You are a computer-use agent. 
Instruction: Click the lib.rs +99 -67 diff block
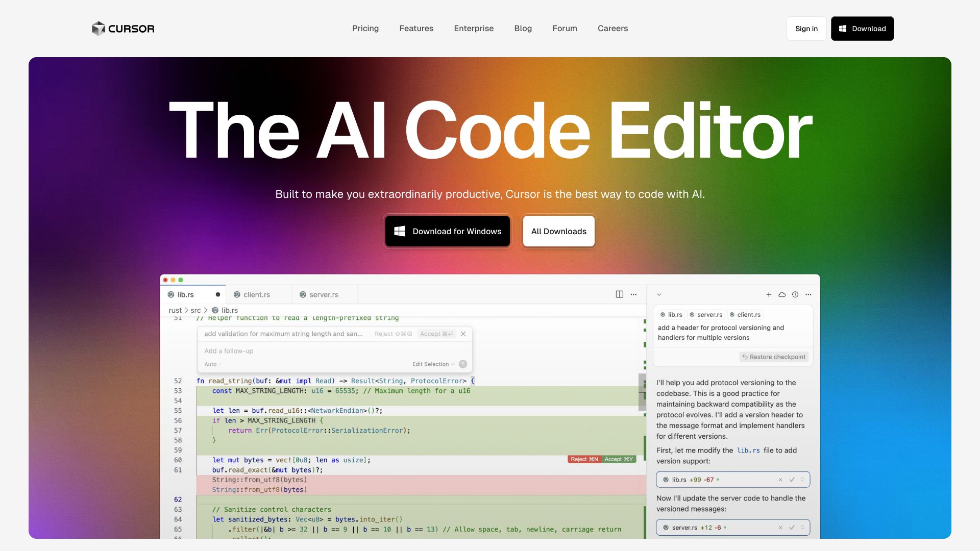click(733, 480)
